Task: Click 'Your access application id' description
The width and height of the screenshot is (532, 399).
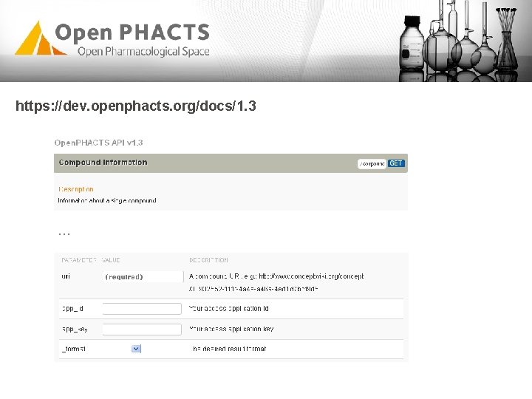Action: pyautogui.click(x=229, y=309)
